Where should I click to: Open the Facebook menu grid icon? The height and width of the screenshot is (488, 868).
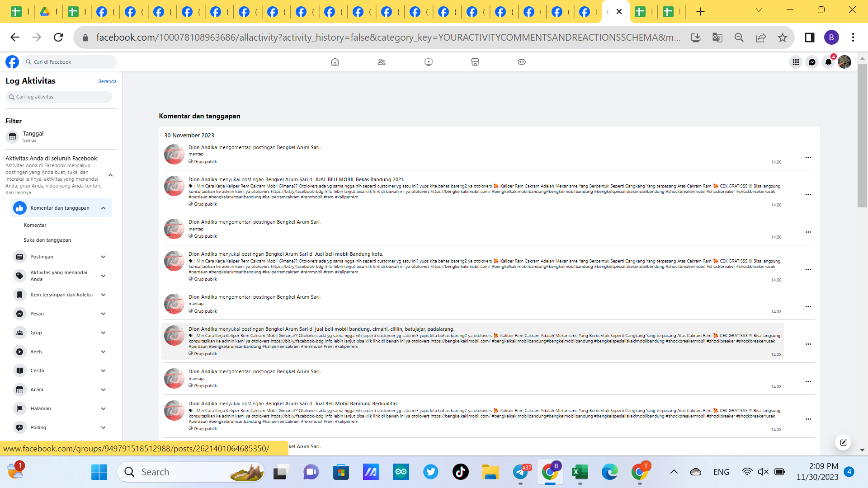(x=796, y=62)
